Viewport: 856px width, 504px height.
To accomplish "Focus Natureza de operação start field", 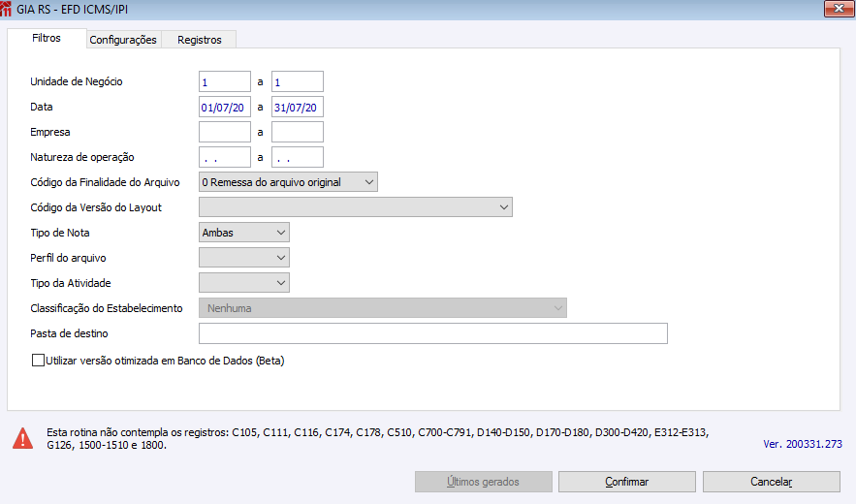I will point(224,157).
